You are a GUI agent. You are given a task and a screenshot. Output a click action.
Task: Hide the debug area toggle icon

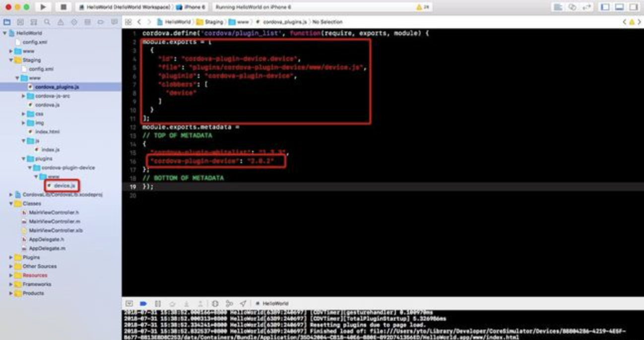(x=129, y=303)
